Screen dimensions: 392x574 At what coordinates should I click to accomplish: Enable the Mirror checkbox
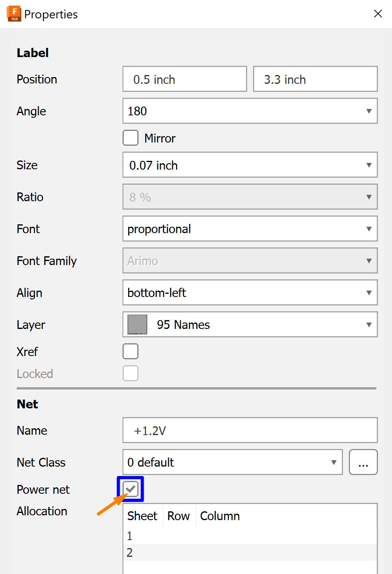(131, 138)
